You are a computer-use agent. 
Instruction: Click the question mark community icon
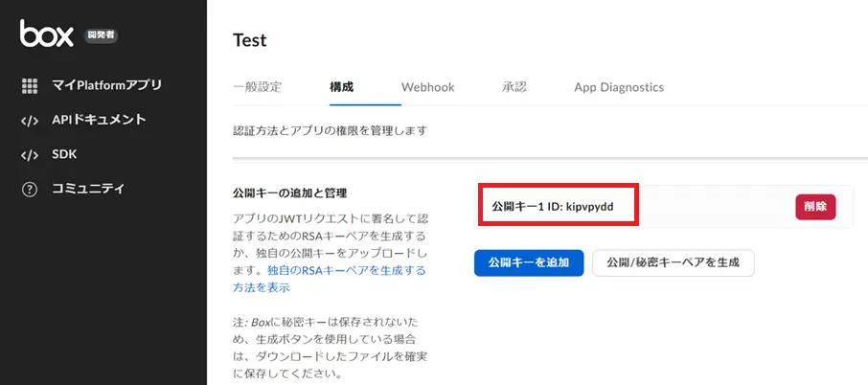30,189
